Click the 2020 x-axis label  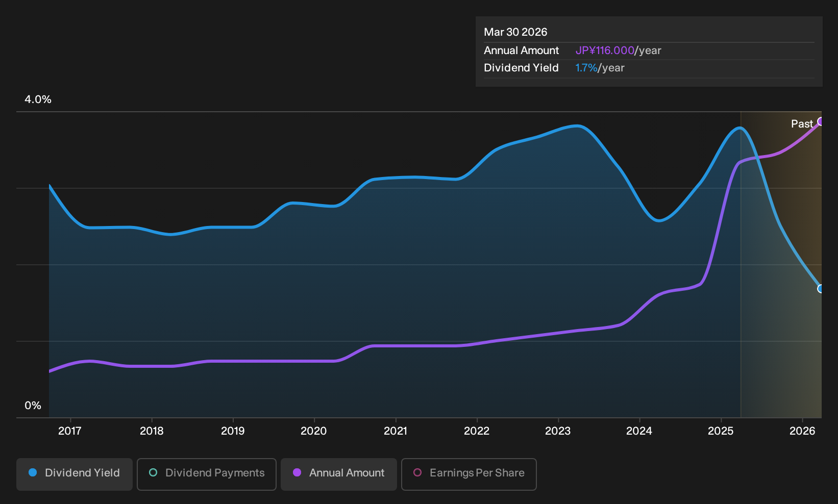click(314, 431)
